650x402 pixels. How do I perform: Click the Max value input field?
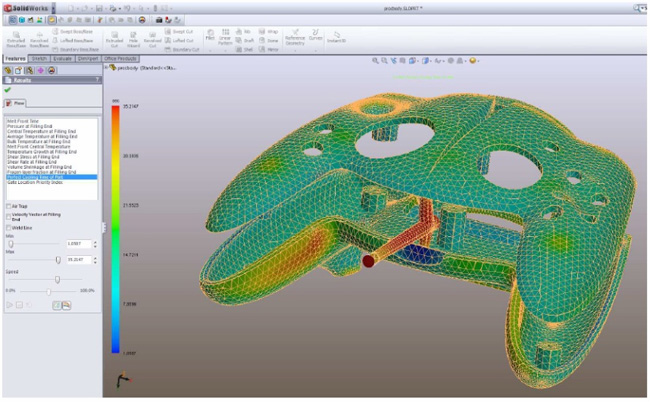pos(79,259)
